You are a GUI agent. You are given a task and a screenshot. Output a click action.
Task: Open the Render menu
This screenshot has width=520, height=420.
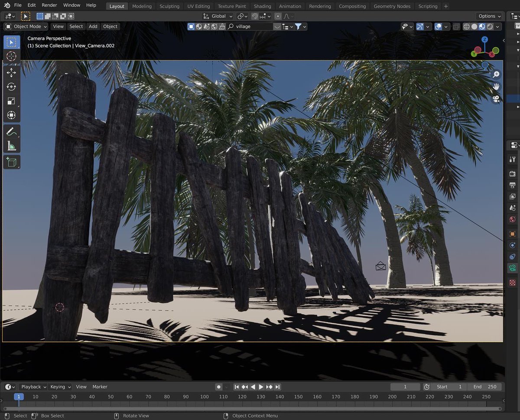pos(49,5)
